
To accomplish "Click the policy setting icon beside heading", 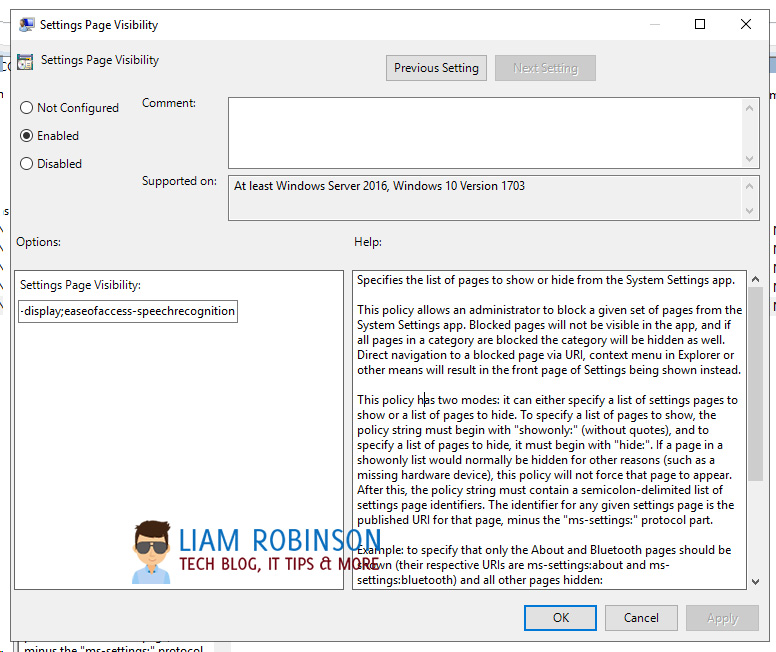I will [x=25, y=62].
